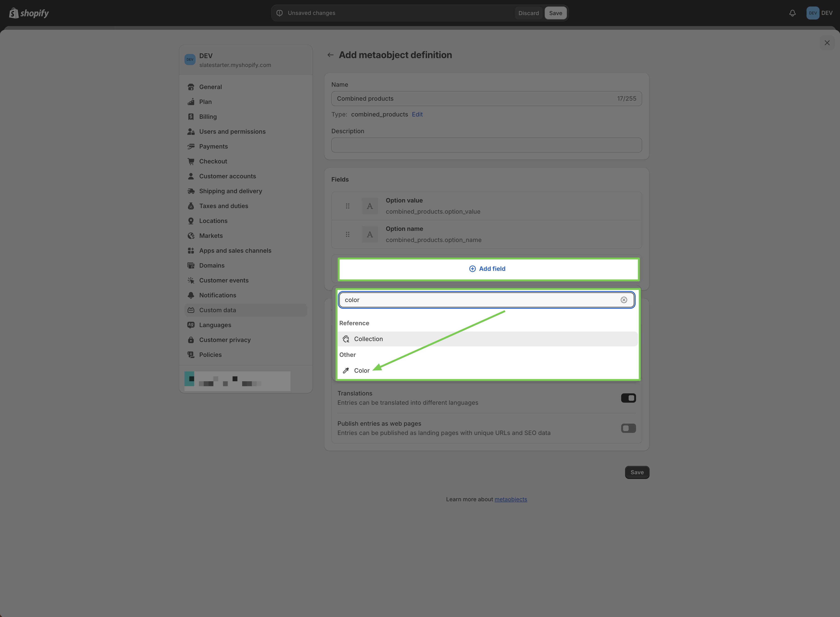Screen dimensions: 840x617
Task: Edit the combined_products type
Action: point(417,114)
